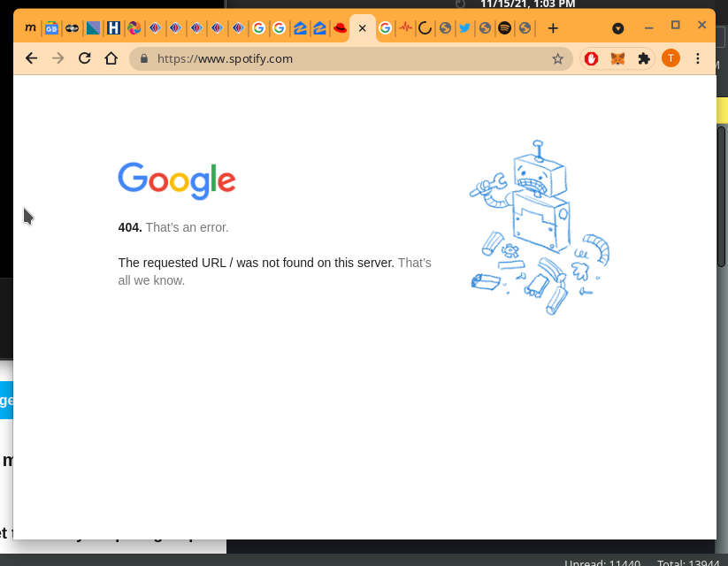The image size is (728, 566).
Task: Click the '404.' error code text
Action: click(x=130, y=227)
